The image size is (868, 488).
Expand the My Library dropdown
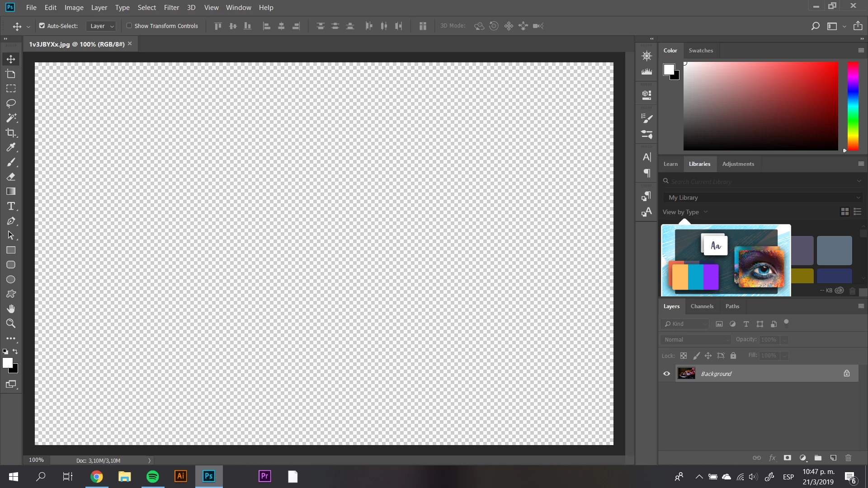tap(763, 197)
